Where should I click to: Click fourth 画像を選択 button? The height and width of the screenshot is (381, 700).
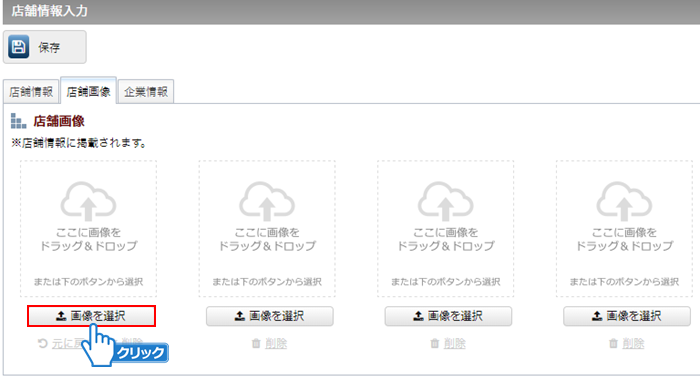coord(627,316)
